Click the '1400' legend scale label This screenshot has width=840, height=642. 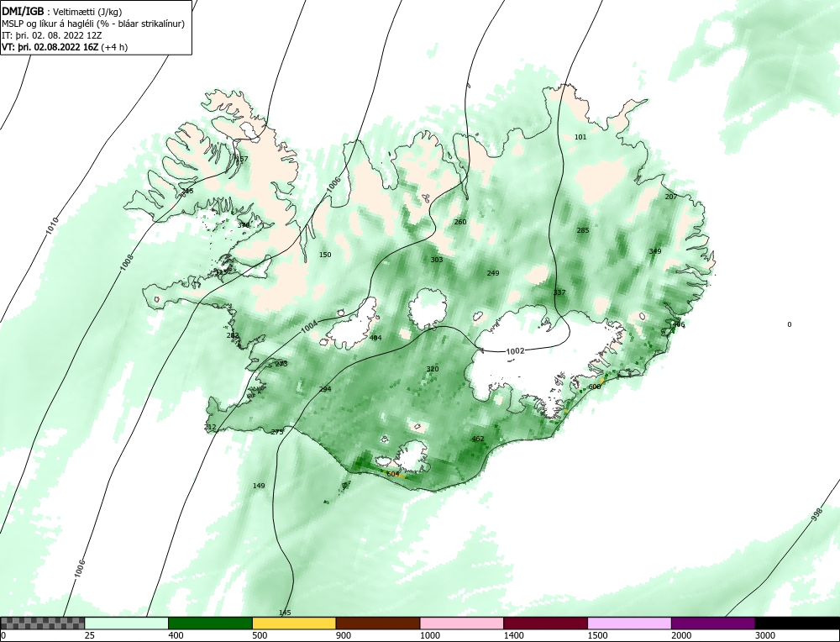pyautogui.click(x=513, y=635)
